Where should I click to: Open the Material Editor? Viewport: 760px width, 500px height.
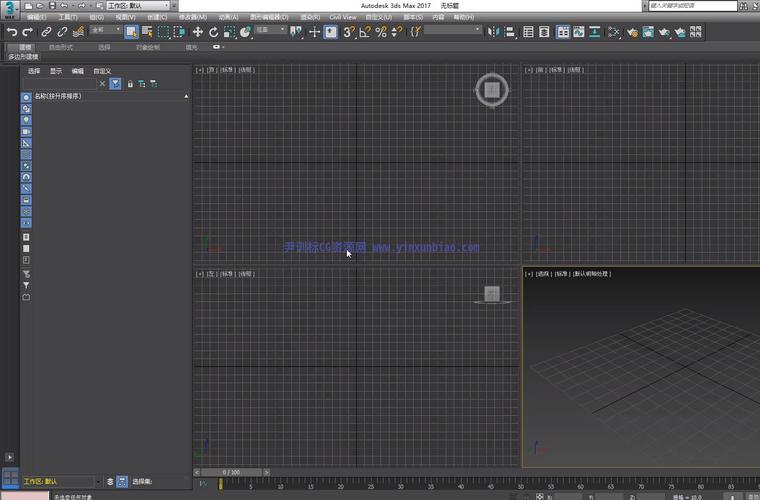pos(614,32)
